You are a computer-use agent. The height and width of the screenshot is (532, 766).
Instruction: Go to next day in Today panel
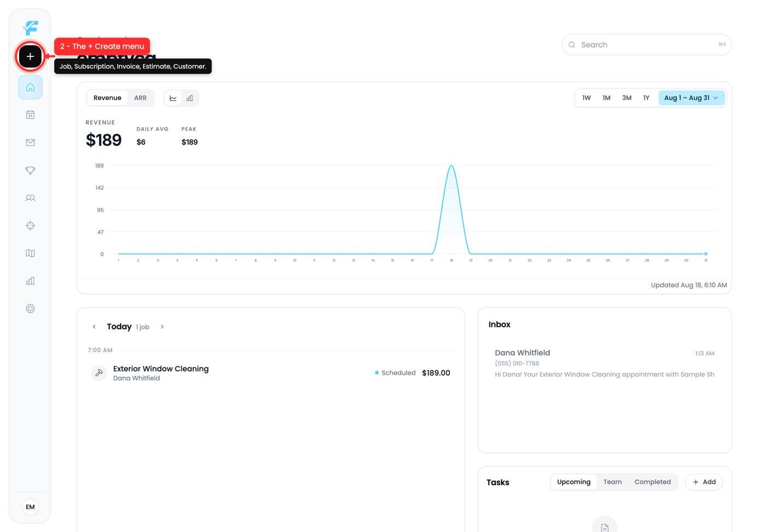pyautogui.click(x=162, y=327)
